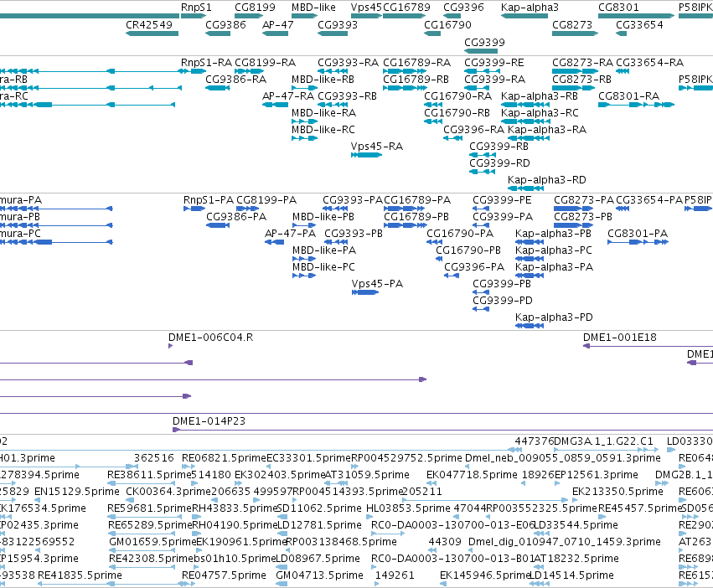Click protein label CG9386-PA
This screenshot has height=588, width=713.
(x=236, y=217)
